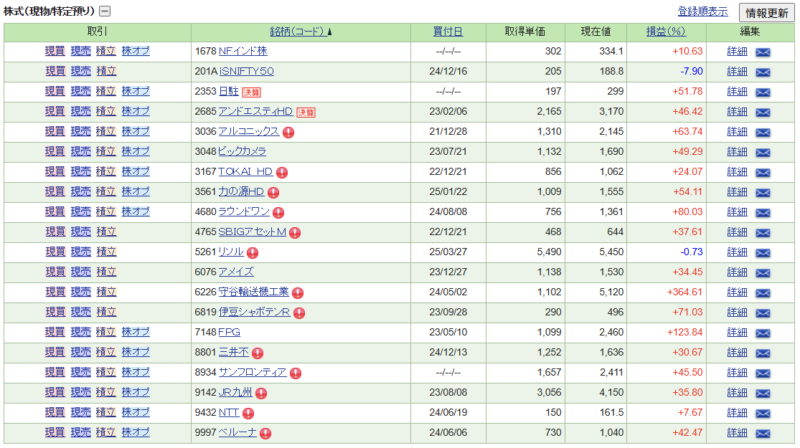Click the mail icon in the NFインド株 row
This screenshot has height=448, width=800.
763,52
